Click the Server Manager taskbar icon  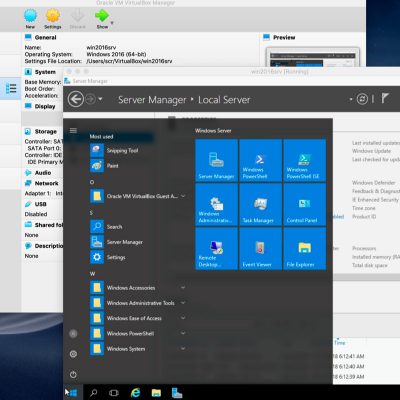tap(177, 393)
